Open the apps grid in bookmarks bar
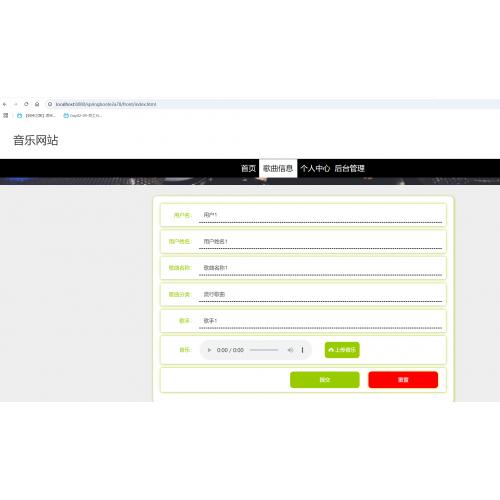This screenshot has width=500, height=500. [5, 116]
